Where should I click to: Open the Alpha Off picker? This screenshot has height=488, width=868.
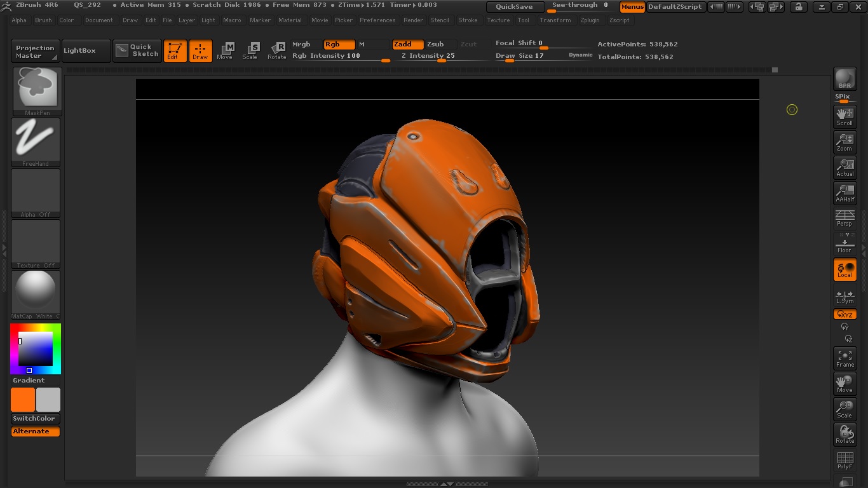click(36, 193)
